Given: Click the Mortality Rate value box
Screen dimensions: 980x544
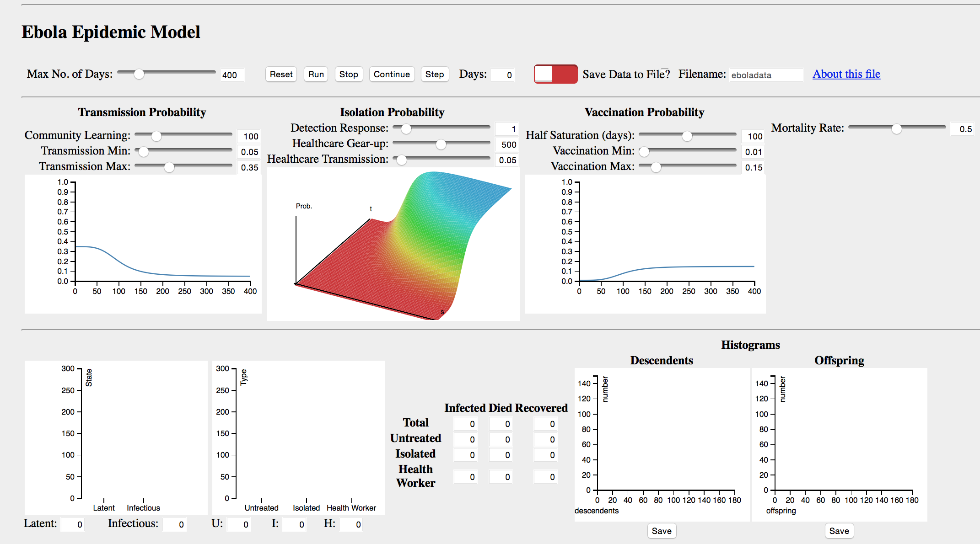Looking at the screenshot, I should (962, 129).
